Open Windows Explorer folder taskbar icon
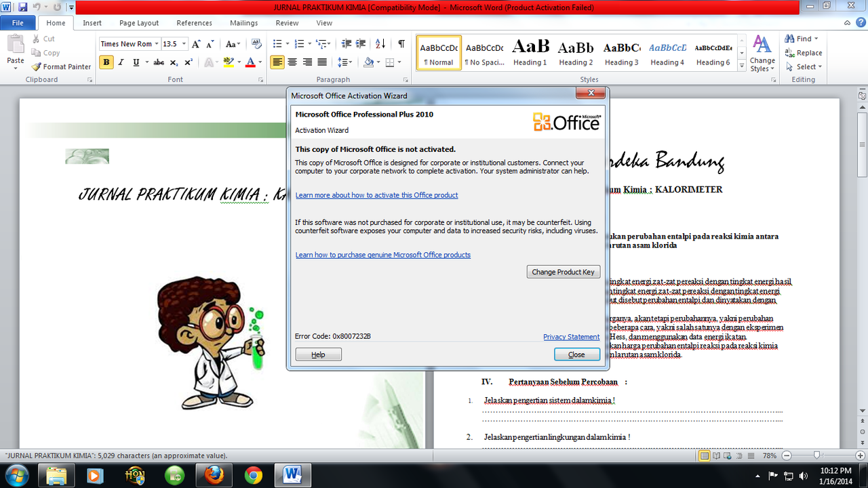Viewport: 868px width, 488px height. click(58, 474)
